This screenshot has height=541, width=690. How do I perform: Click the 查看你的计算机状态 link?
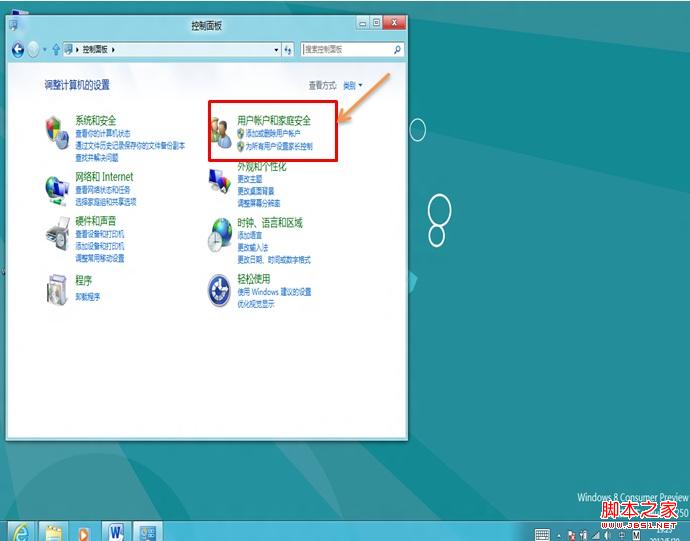(103, 133)
